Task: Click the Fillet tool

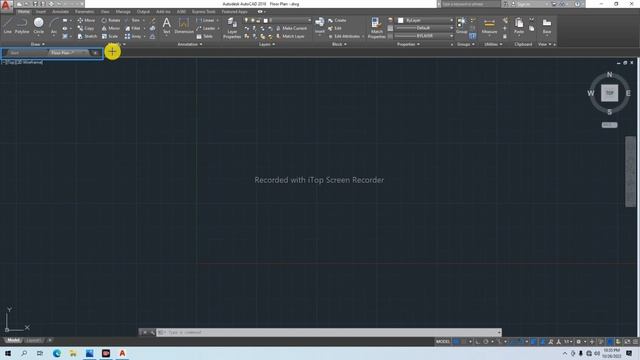Action: pyautogui.click(x=133, y=28)
